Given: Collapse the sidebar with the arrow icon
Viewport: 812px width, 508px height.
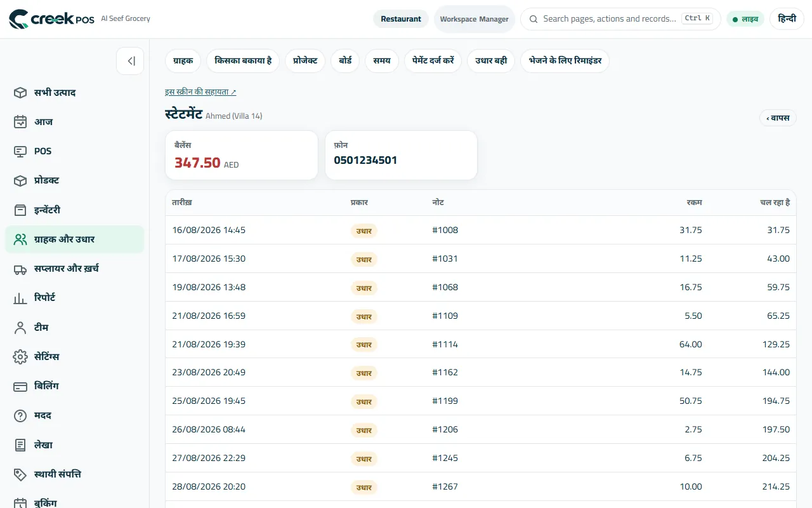Looking at the screenshot, I should coord(130,61).
